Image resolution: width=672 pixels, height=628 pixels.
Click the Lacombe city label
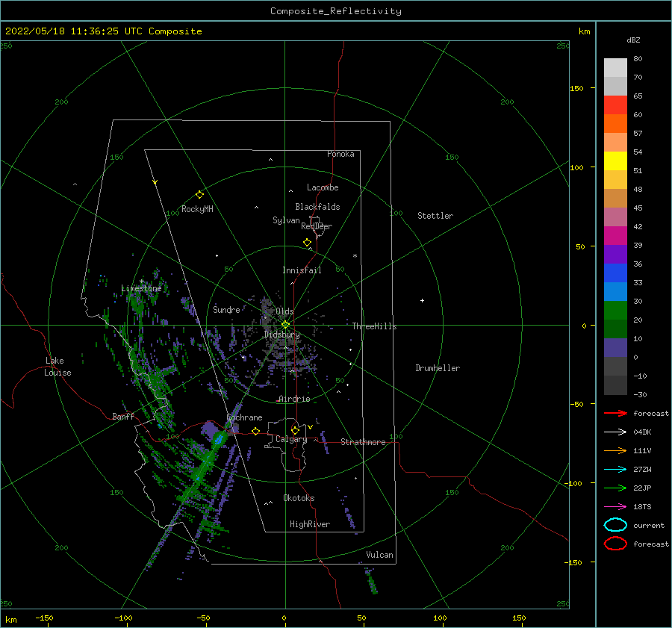pyautogui.click(x=323, y=187)
